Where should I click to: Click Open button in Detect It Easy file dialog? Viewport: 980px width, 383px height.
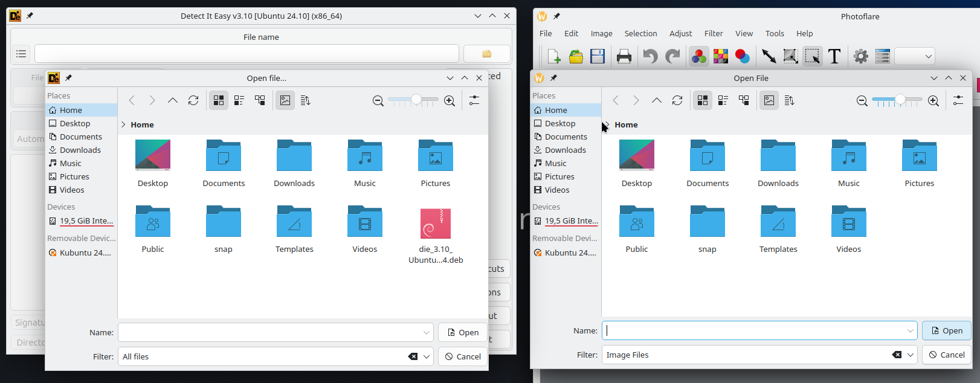463,332
